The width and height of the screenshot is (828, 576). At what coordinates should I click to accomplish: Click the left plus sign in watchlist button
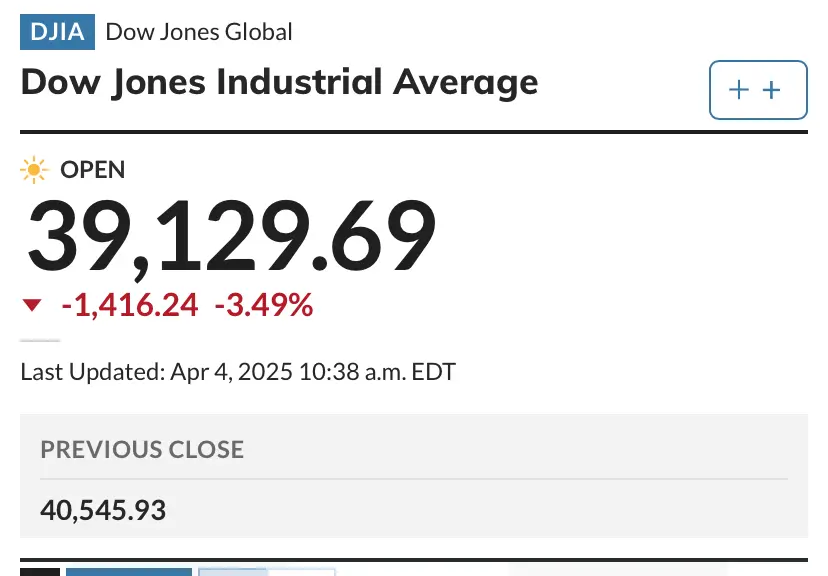tap(739, 90)
